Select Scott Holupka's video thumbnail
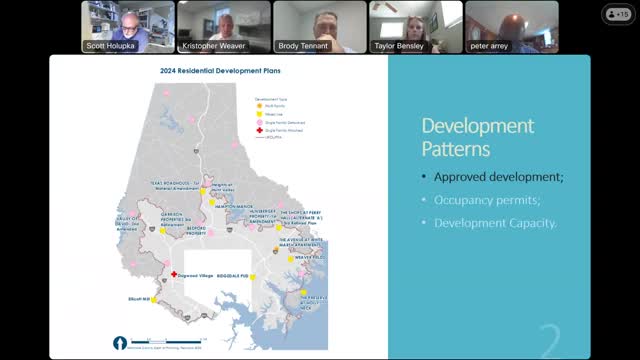640x360 pixels. pyautogui.click(x=128, y=27)
